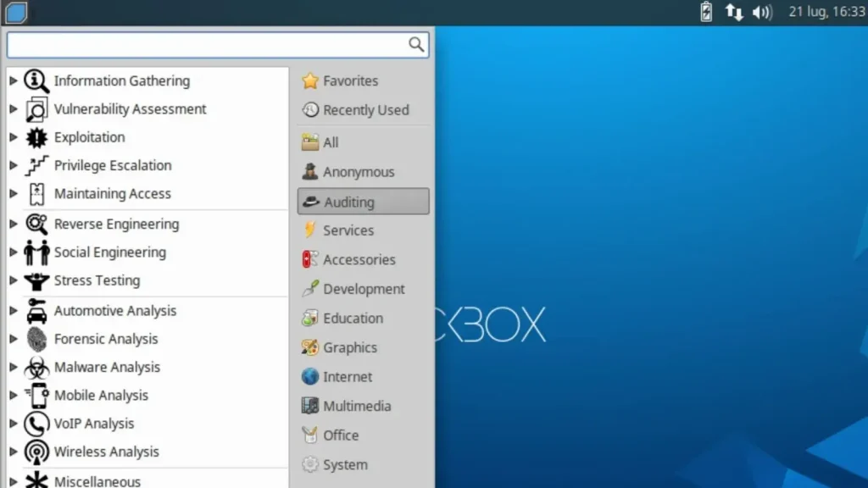
Task: Expand the Malware Analysis submenu arrow
Action: point(14,368)
